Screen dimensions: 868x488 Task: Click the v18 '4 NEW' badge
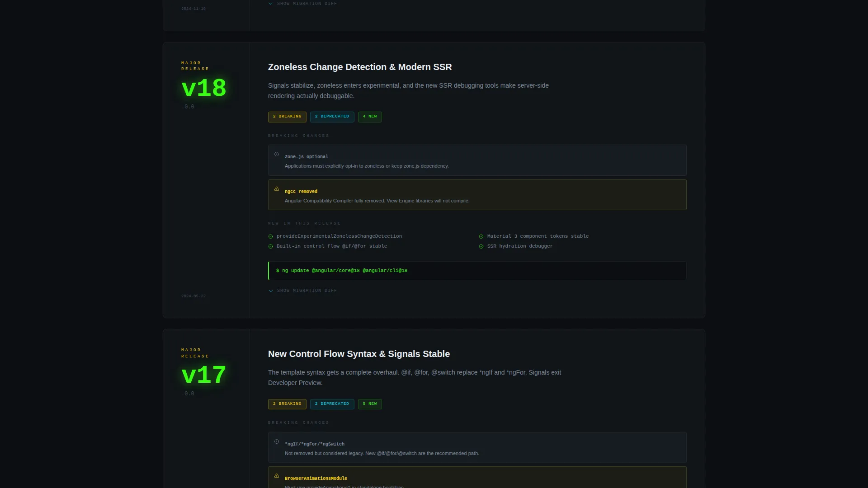coord(370,117)
